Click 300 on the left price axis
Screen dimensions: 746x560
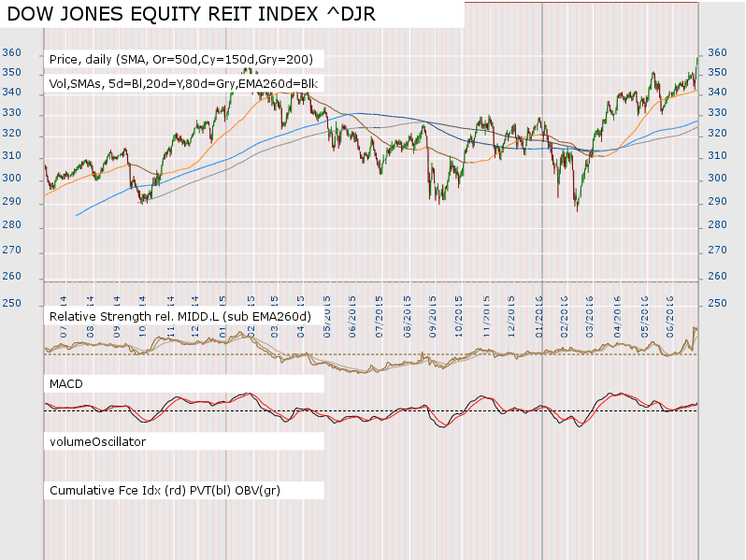point(12,178)
